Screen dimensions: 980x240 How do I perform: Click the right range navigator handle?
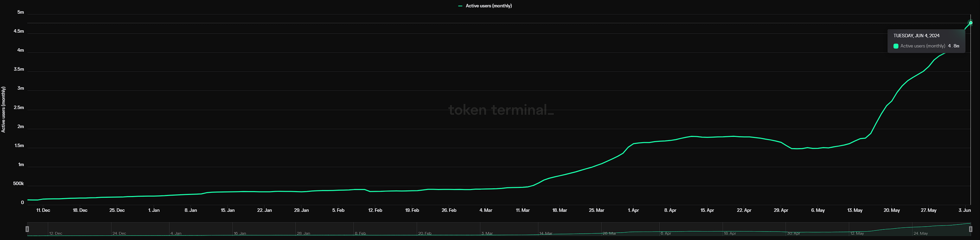coord(971,229)
